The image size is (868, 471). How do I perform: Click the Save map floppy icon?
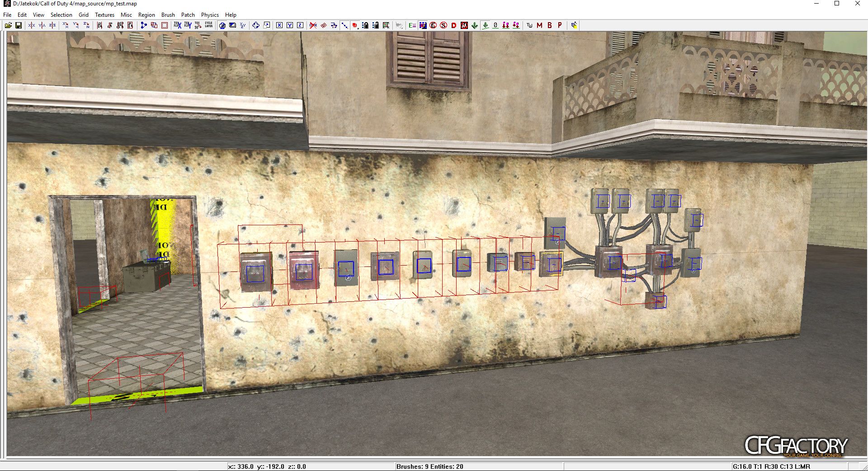click(19, 25)
